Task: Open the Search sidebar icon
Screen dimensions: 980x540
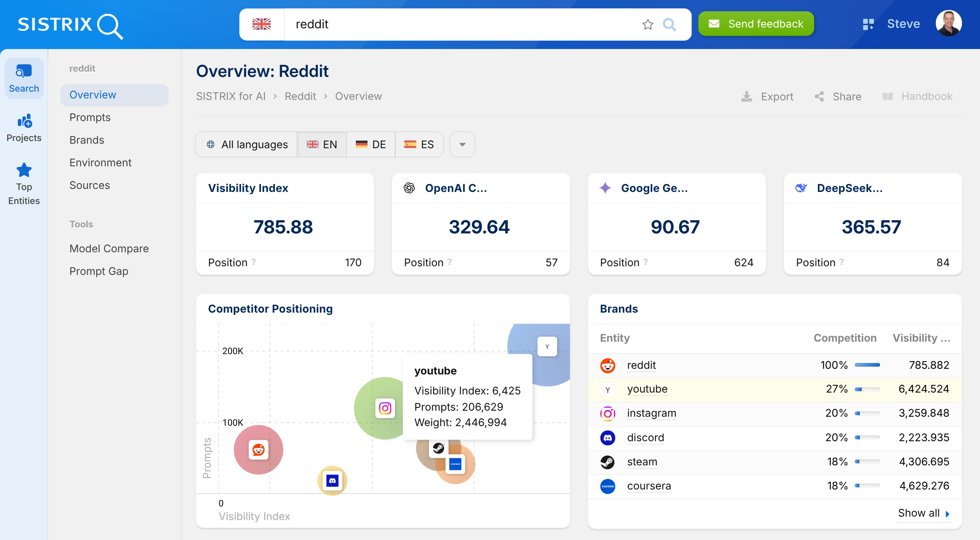Action: pyautogui.click(x=24, y=78)
